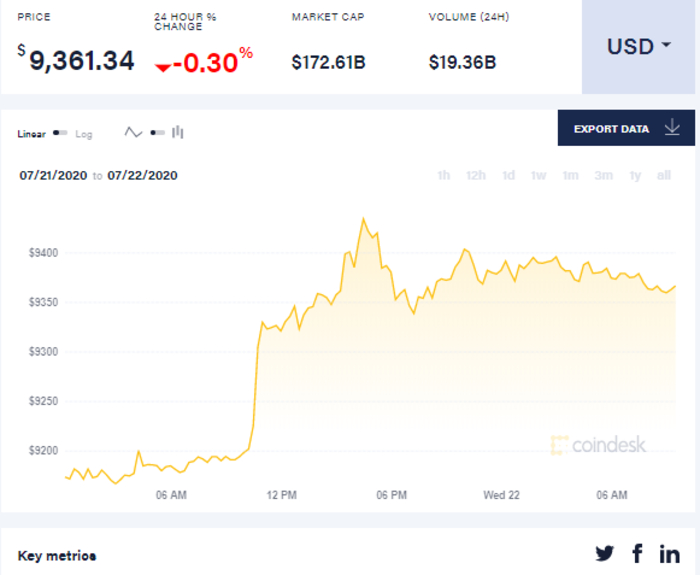The width and height of the screenshot is (700, 575).
Task: Open the 07/21/2020 start date picker
Action: point(53,175)
